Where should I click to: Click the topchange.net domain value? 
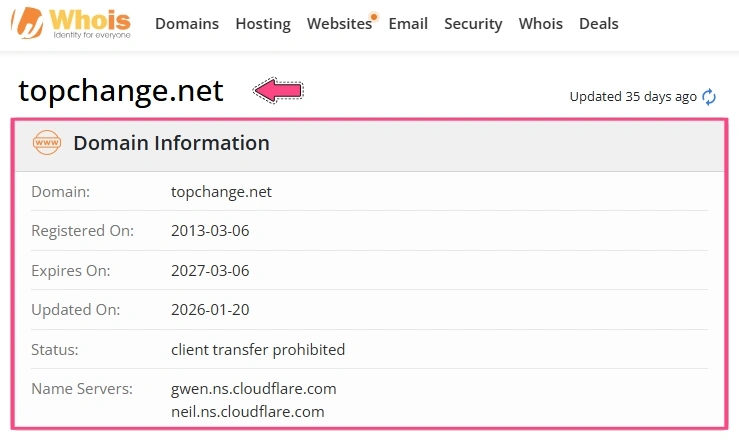point(221,192)
